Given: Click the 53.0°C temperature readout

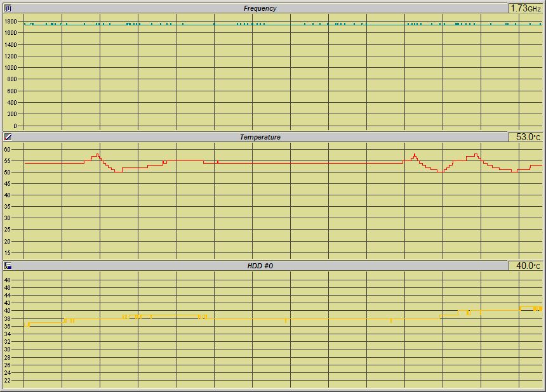Looking at the screenshot, I should coord(526,137).
